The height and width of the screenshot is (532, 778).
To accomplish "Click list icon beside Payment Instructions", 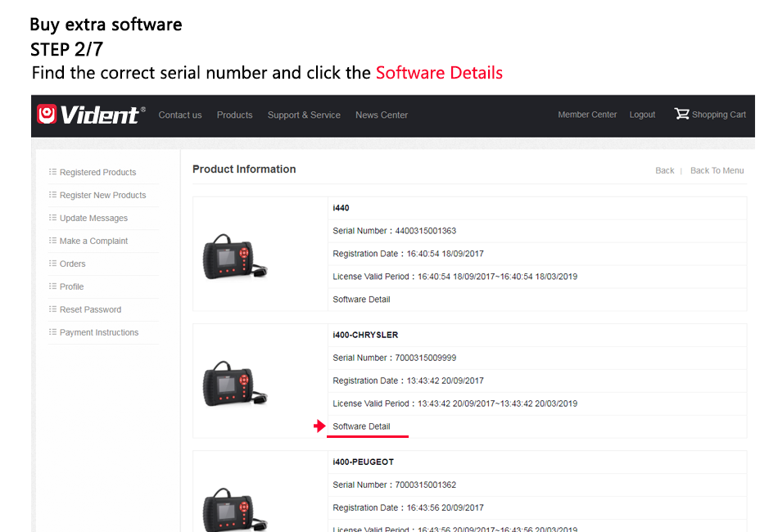I will (x=52, y=331).
